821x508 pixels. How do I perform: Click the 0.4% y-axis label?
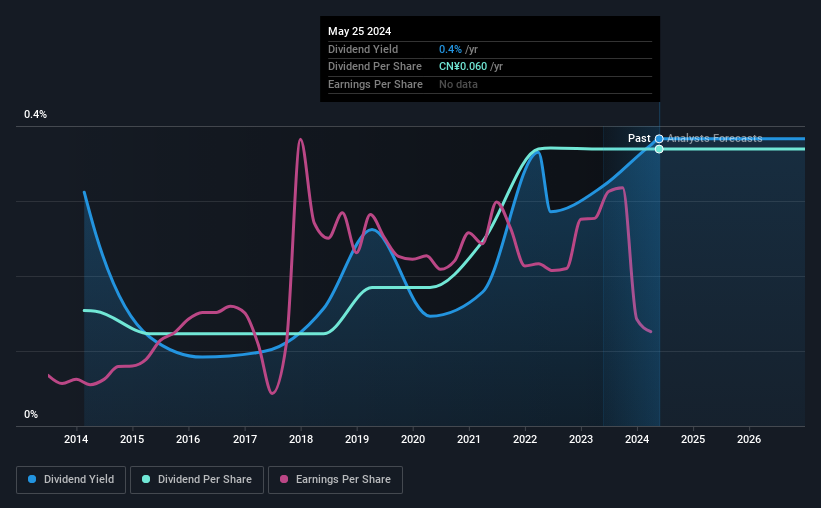[x=35, y=114]
